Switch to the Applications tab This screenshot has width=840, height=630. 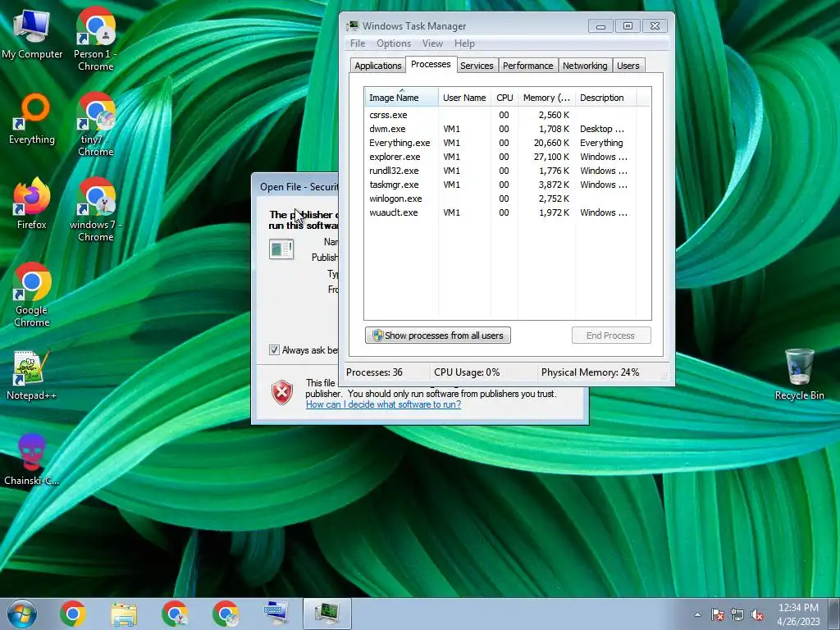pos(377,66)
